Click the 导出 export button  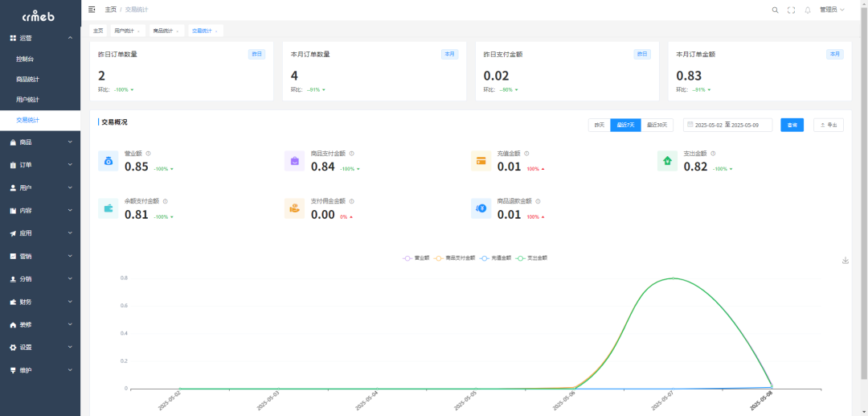[829, 125]
